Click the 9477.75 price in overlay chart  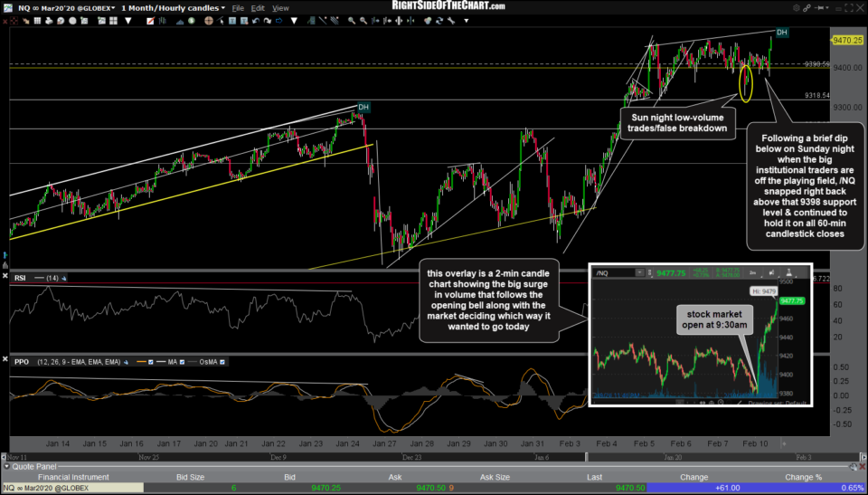(x=671, y=272)
